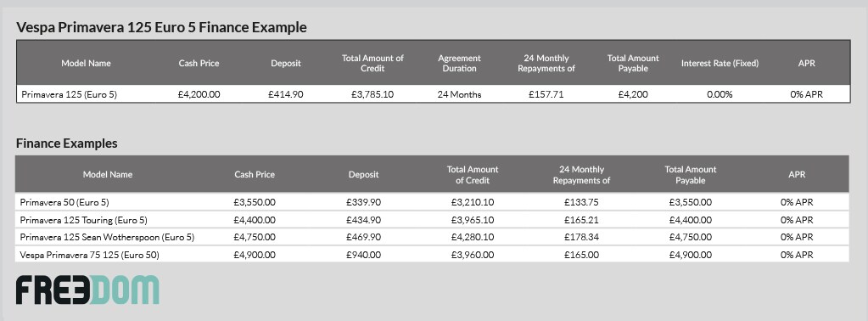Click the £414.90 deposit value
868x321 pixels.
tap(286, 94)
